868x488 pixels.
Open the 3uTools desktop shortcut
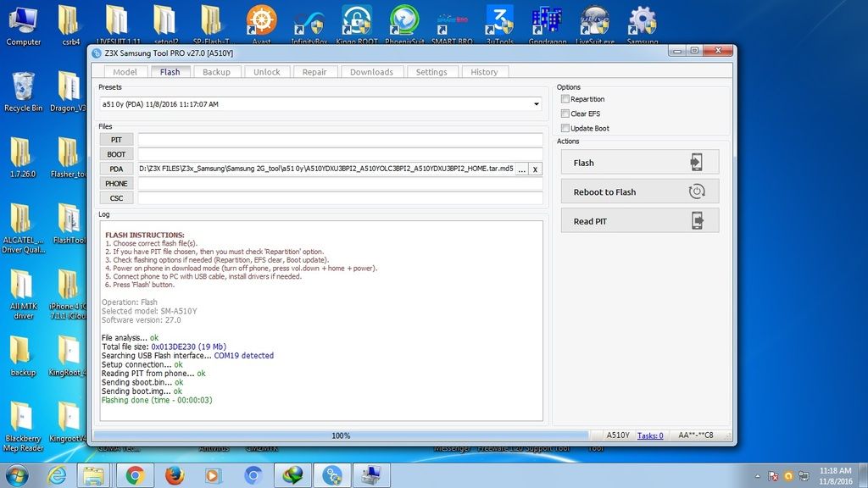click(500, 24)
